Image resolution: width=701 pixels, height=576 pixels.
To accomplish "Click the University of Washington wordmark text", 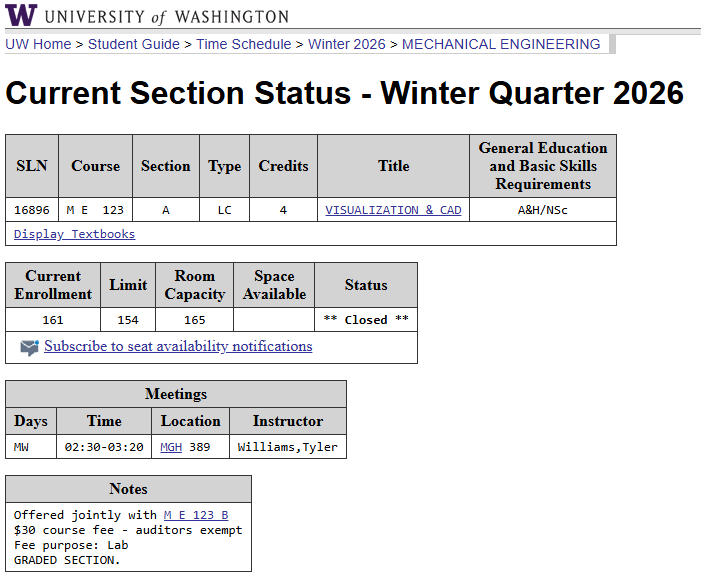I will [x=167, y=17].
